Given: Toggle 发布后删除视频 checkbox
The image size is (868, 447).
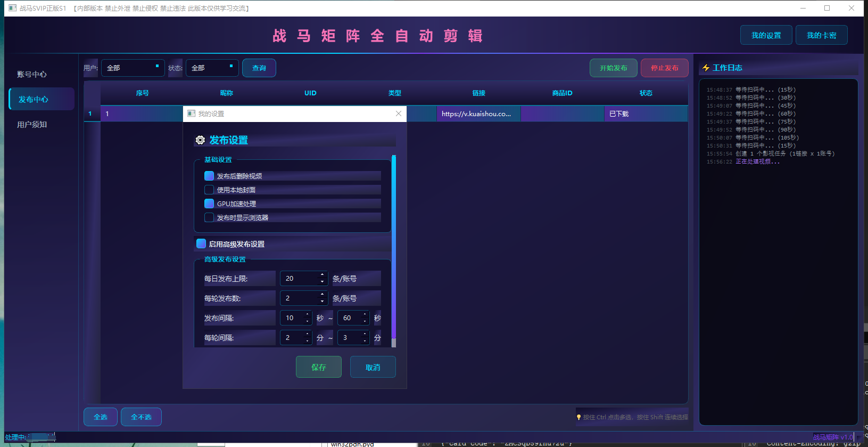Looking at the screenshot, I should (x=209, y=176).
